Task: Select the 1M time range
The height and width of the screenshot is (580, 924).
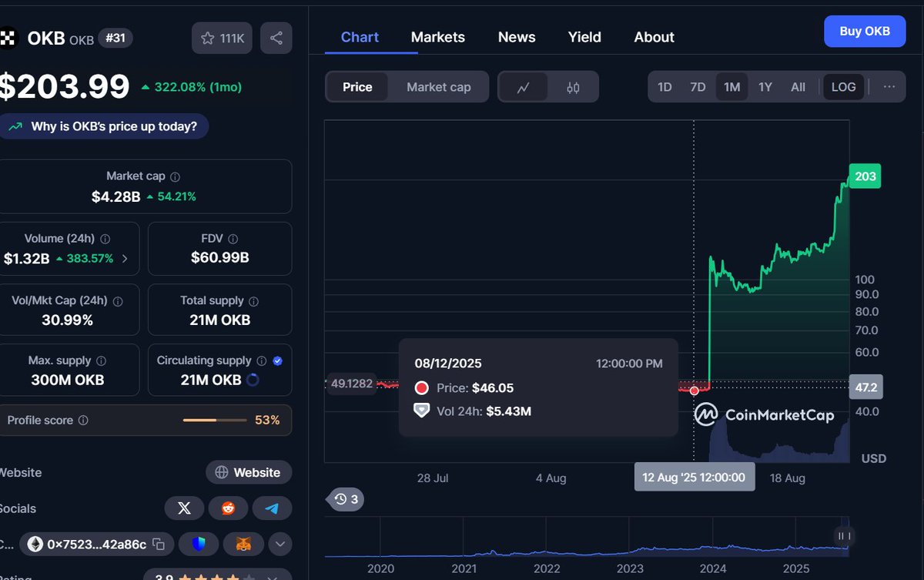Action: [x=731, y=87]
